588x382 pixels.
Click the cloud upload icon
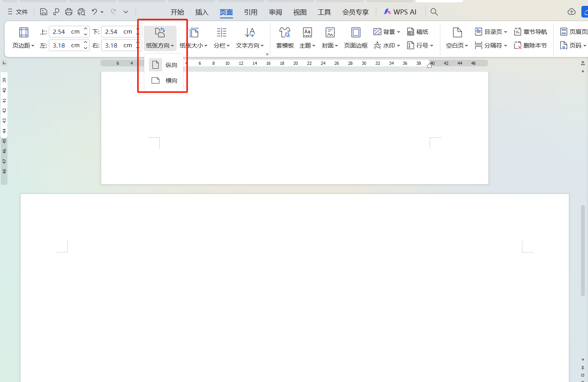pyautogui.click(x=572, y=12)
